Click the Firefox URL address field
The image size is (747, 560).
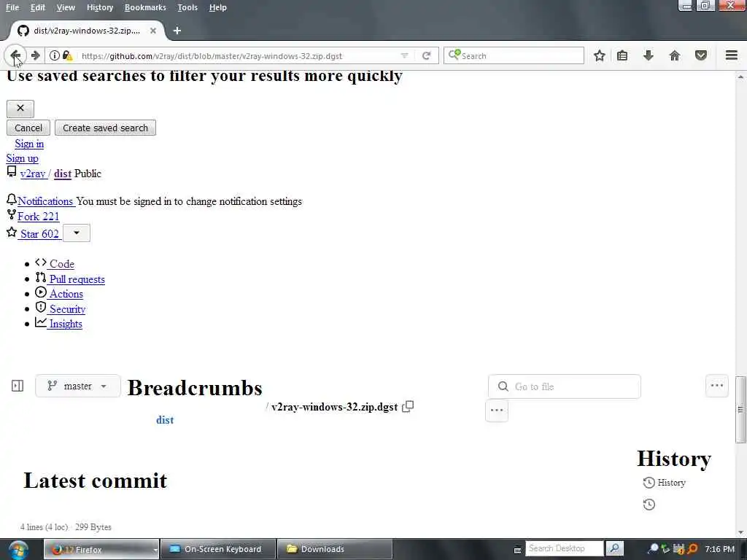pos(239,55)
